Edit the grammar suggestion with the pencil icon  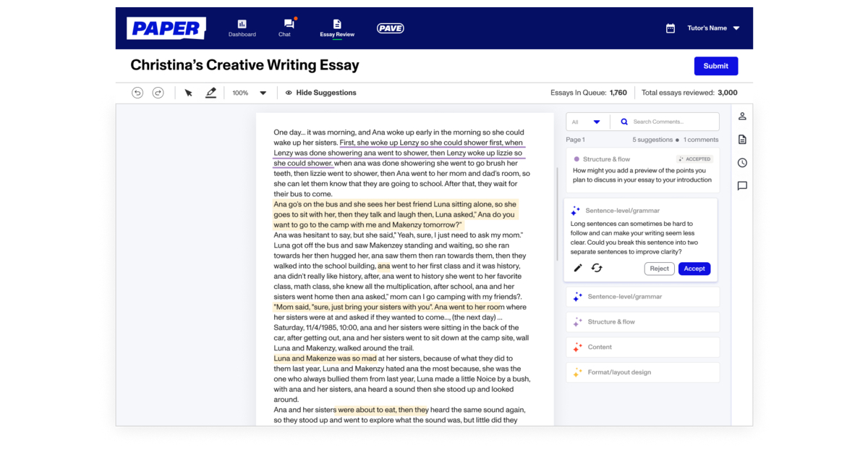[x=577, y=268]
